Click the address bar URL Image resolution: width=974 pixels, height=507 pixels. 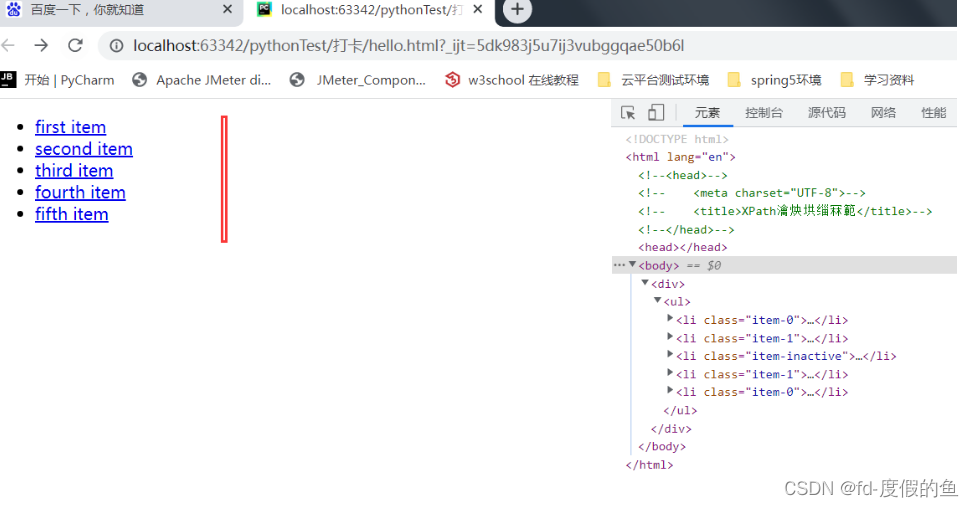click(408, 46)
